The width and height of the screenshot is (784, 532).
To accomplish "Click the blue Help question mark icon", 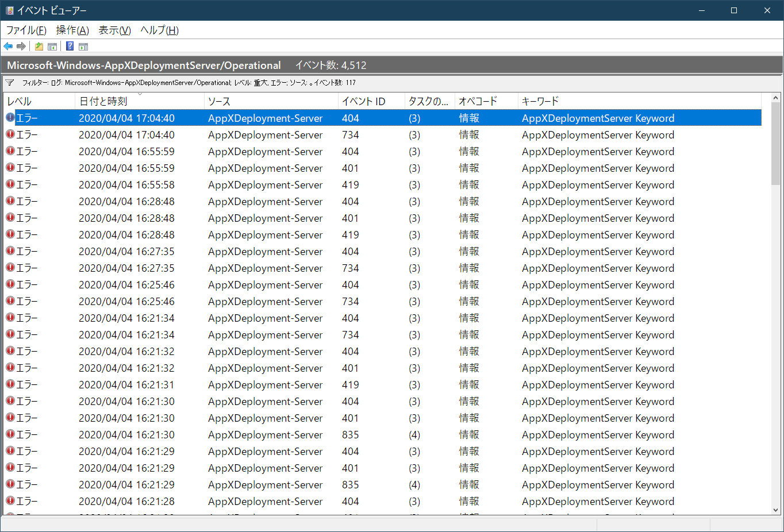I will click(x=70, y=47).
